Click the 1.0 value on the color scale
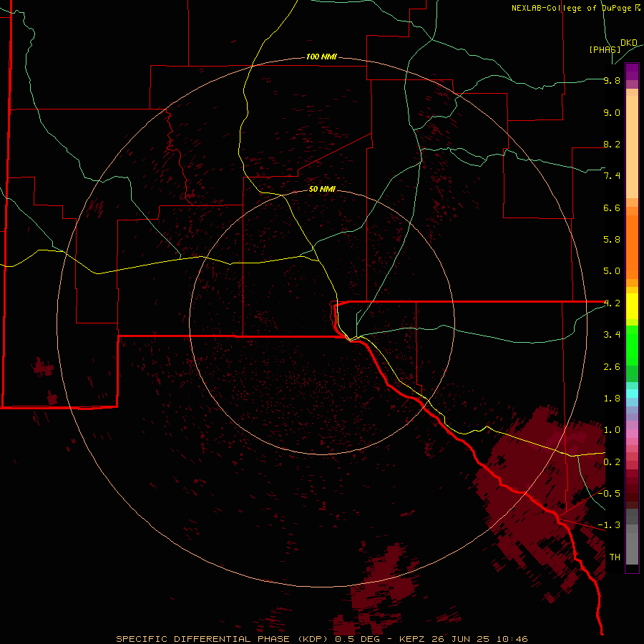Viewport: 644px width, 644px height. tap(612, 430)
